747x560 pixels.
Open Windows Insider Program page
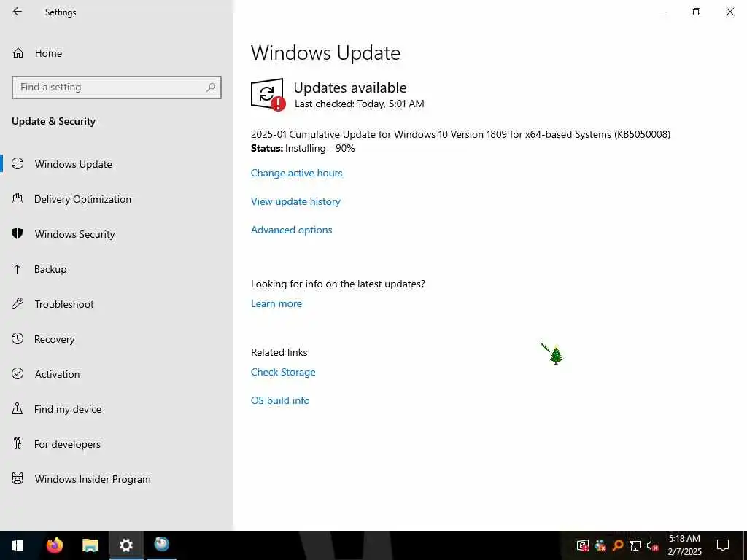[x=117, y=479]
